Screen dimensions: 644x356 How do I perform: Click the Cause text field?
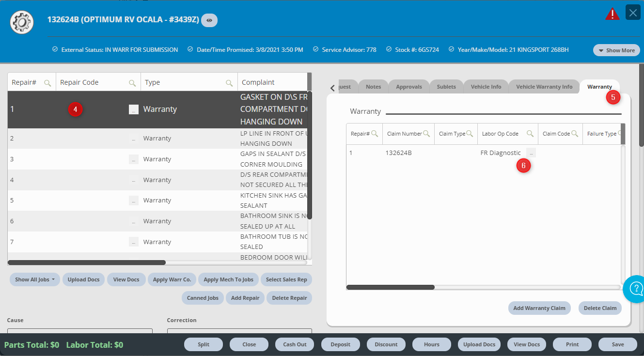[x=80, y=331]
